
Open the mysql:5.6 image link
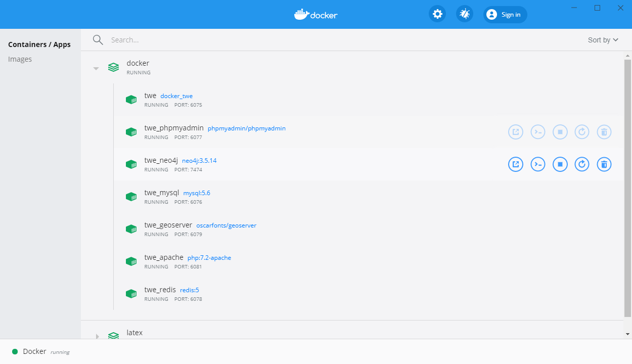pyautogui.click(x=197, y=193)
